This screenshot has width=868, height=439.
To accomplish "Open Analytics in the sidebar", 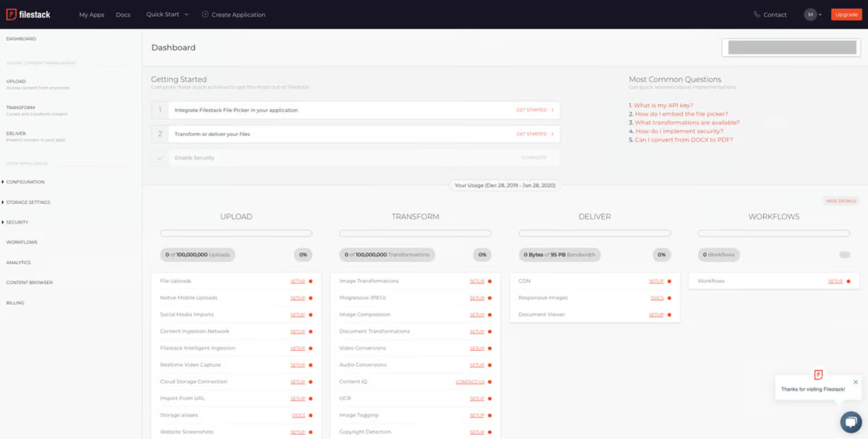I will pos(18,262).
